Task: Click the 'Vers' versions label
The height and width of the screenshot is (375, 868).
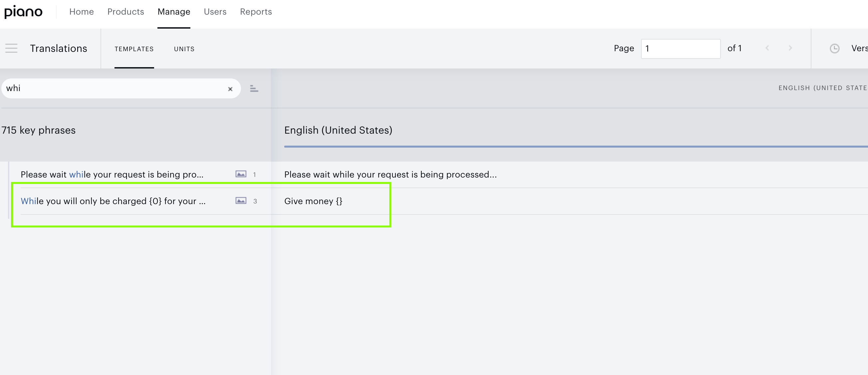Action: (859, 49)
